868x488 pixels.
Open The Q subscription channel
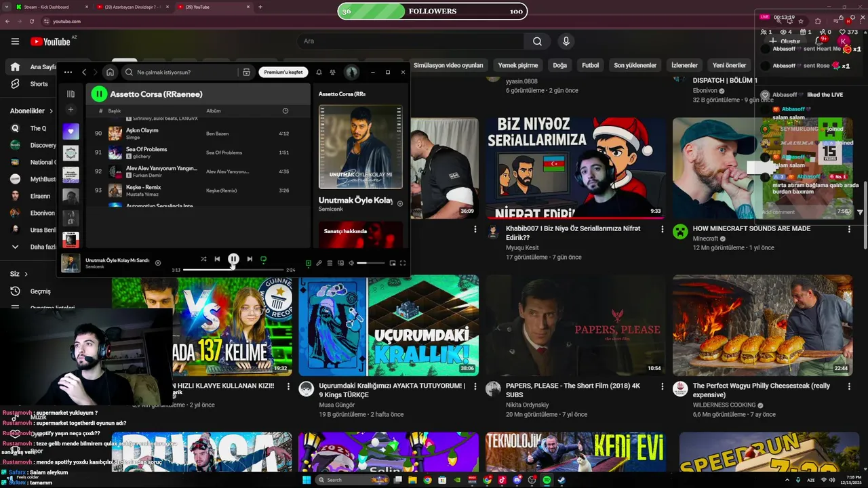coord(28,128)
